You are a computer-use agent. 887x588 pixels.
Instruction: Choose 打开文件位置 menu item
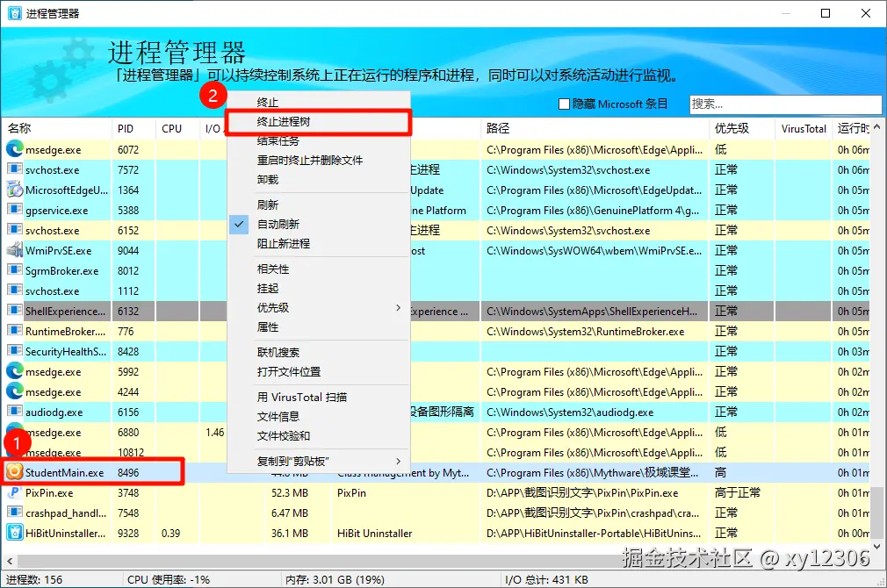pos(319,372)
